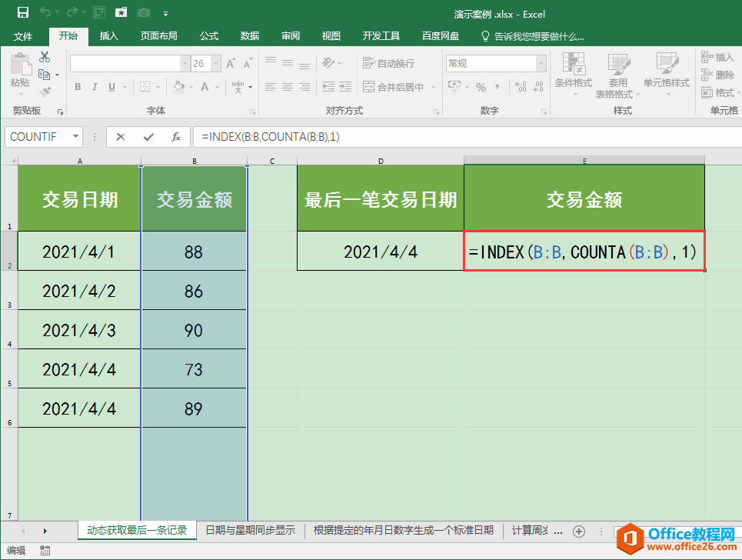The image size is (742, 560).
Task: Switch to the 插入 ribbon tab
Action: coord(109,36)
